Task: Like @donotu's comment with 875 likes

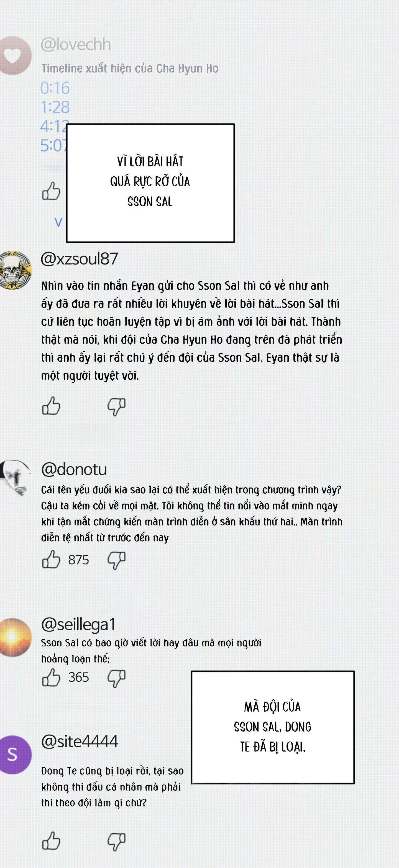Action: (51, 560)
